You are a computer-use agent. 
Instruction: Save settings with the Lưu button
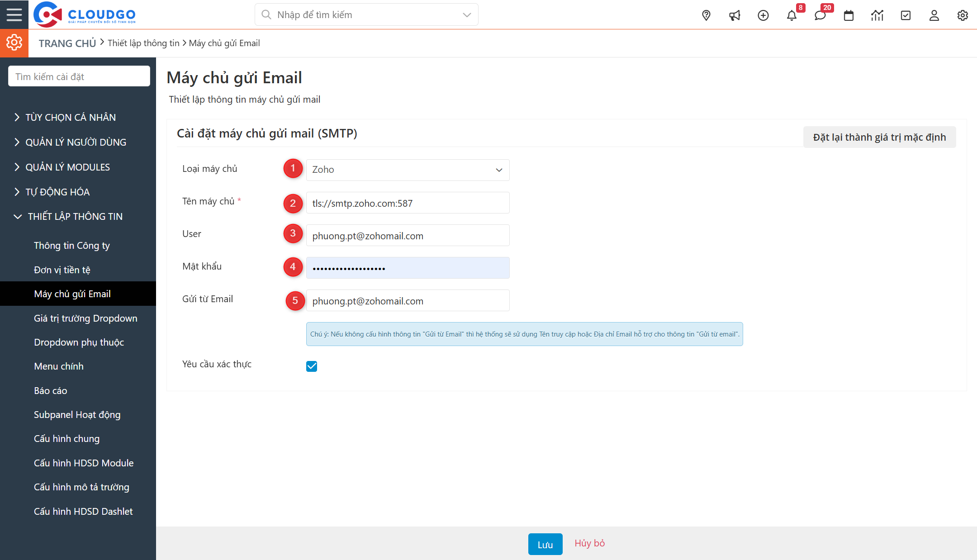pyautogui.click(x=545, y=544)
